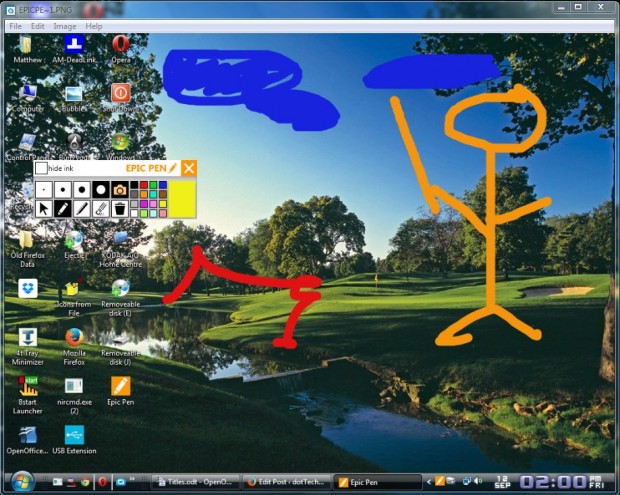Switch to Epic Pen taskbar button
The width and height of the screenshot is (620, 495).
point(378,482)
